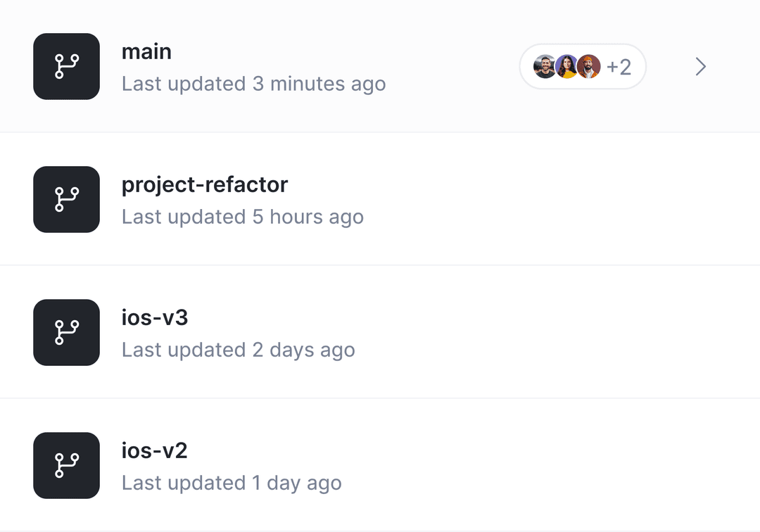
Task: Click the main branch git icon
Action: [66, 66]
